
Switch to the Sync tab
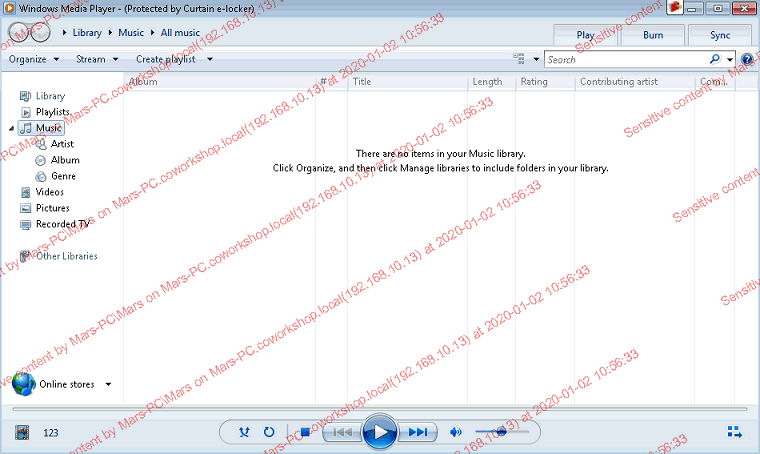point(719,35)
